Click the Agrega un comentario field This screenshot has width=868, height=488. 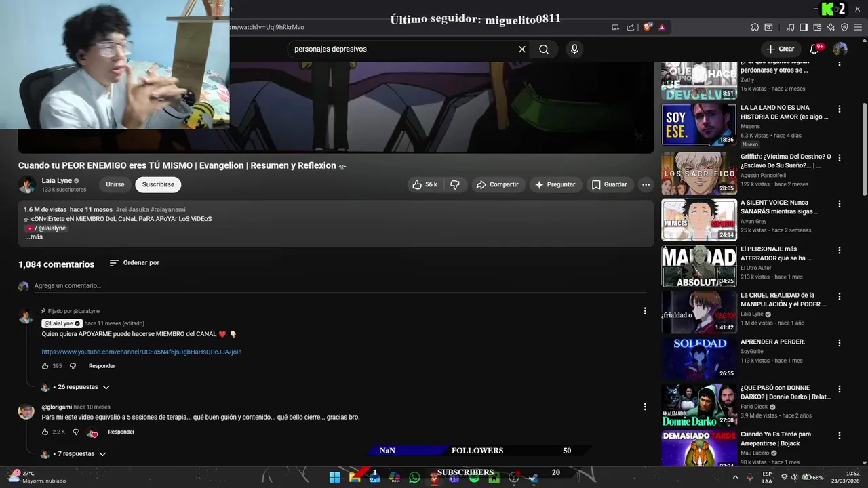click(x=339, y=286)
